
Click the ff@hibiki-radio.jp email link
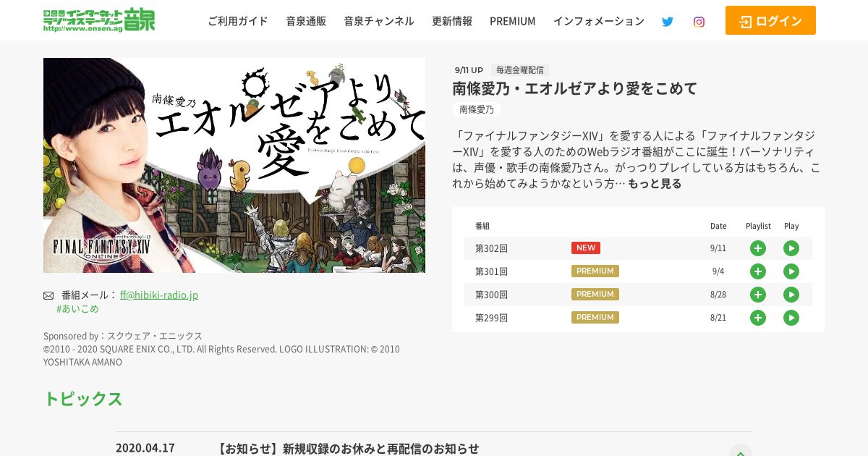[159, 295]
